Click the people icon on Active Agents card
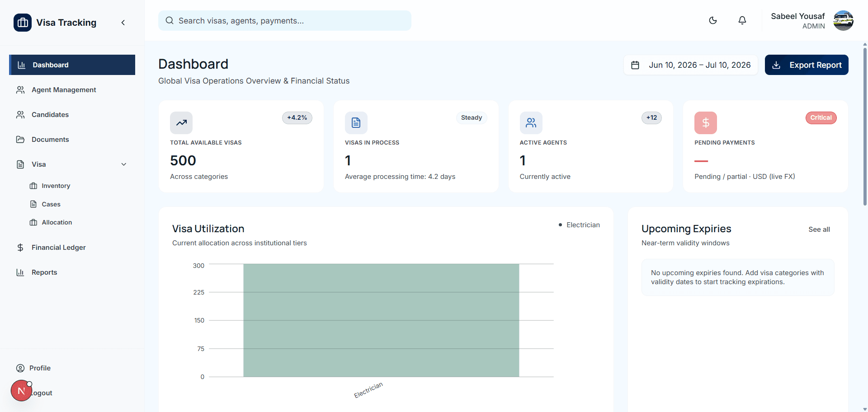This screenshot has width=868, height=412. [x=531, y=123]
